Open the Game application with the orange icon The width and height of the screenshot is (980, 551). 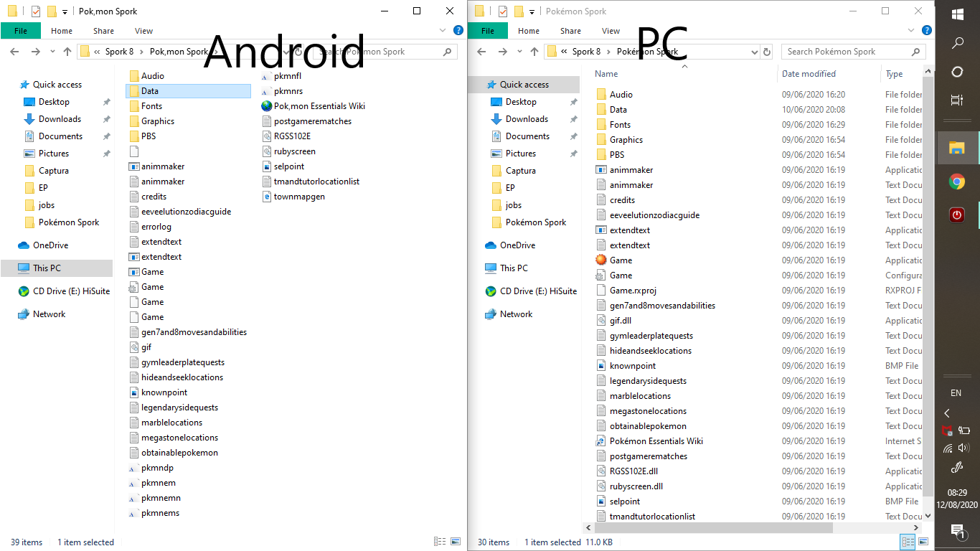(x=621, y=260)
